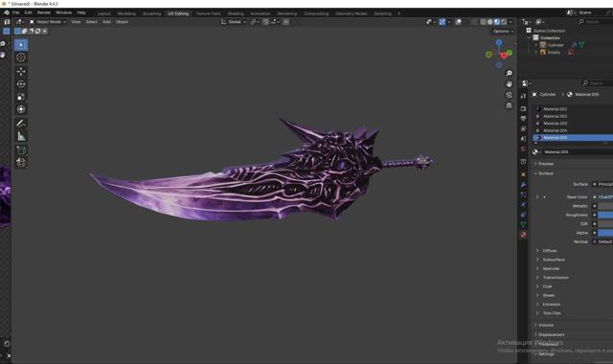Screen dimensions: 613x364
Task: Open the viewport View menu
Action: tap(76, 22)
